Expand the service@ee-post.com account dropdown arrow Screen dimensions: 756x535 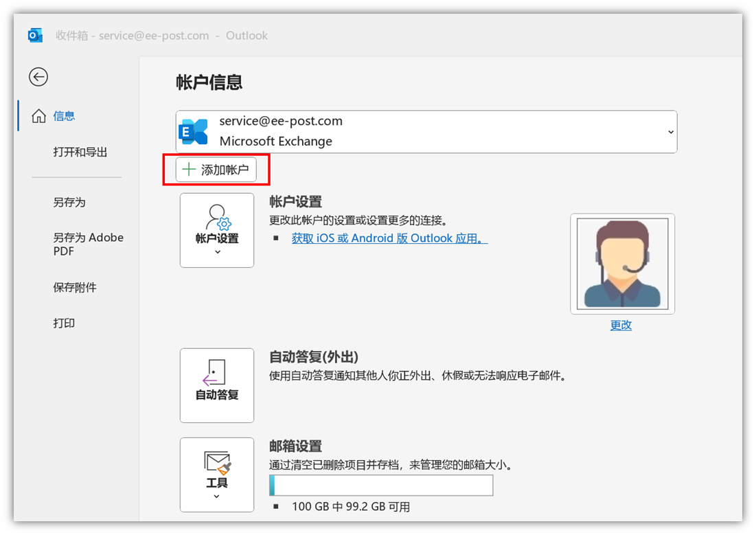pos(670,132)
